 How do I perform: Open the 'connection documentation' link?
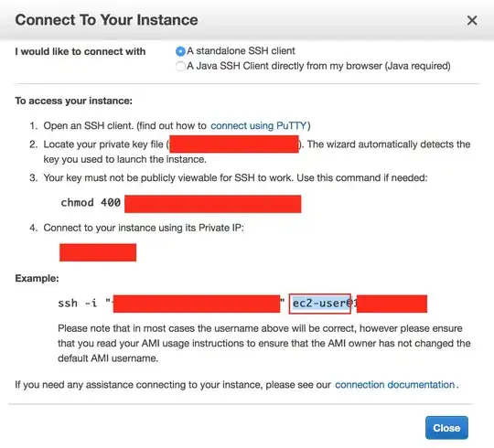point(395,384)
